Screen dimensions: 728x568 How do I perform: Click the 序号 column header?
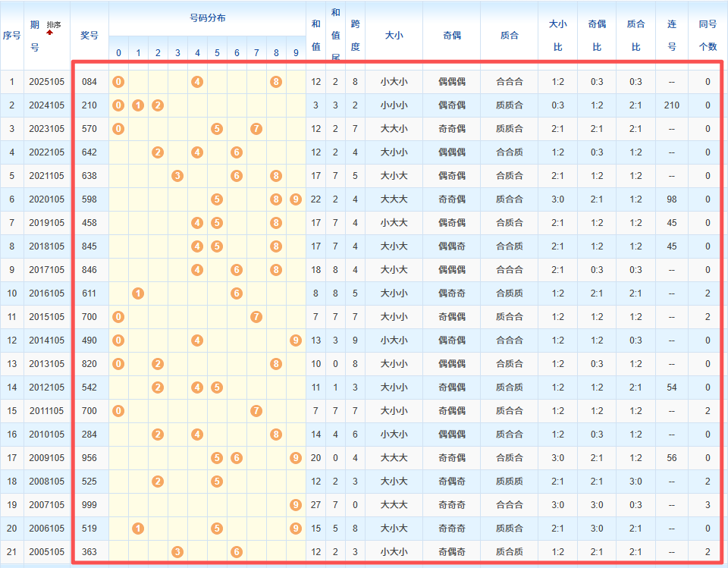11,35
